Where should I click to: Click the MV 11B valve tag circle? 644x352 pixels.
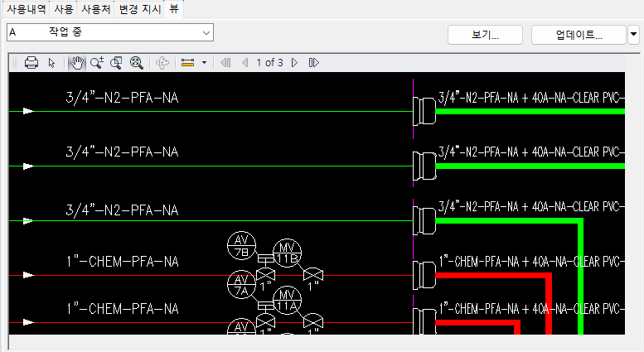(287, 253)
